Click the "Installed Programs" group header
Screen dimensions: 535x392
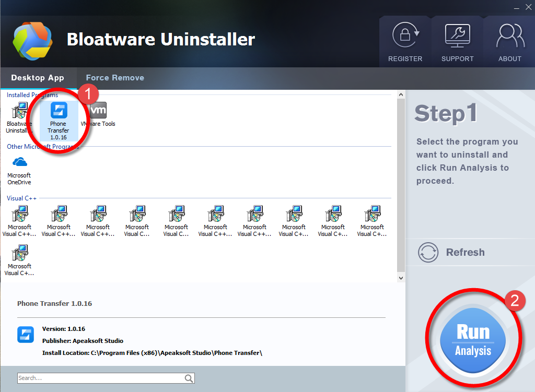coord(32,95)
